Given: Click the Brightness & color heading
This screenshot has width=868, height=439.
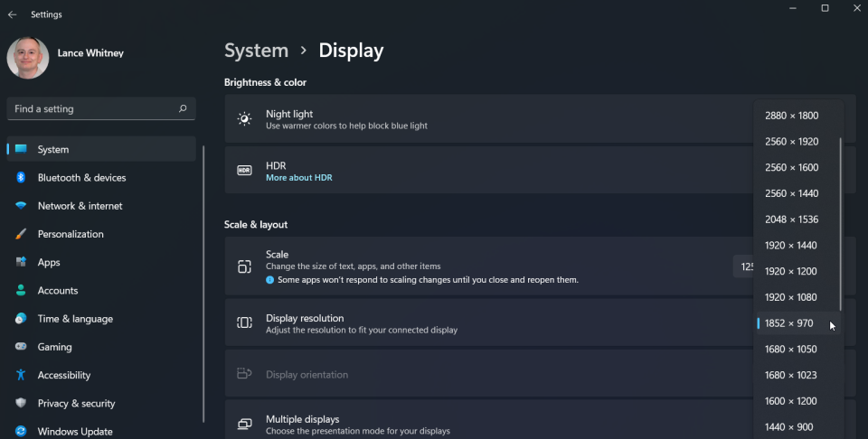Looking at the screenshot, I should pos(265,82).
